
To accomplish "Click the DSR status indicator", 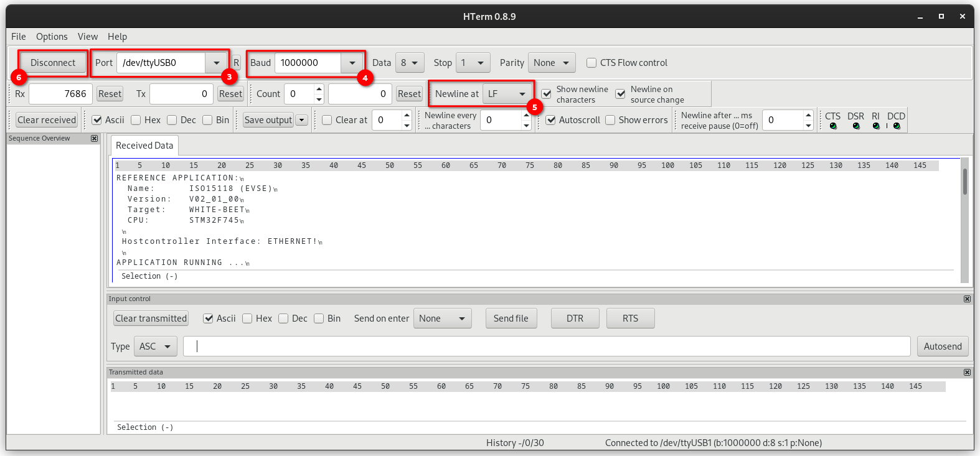I will pyautogui.click(x=856, y=126).
